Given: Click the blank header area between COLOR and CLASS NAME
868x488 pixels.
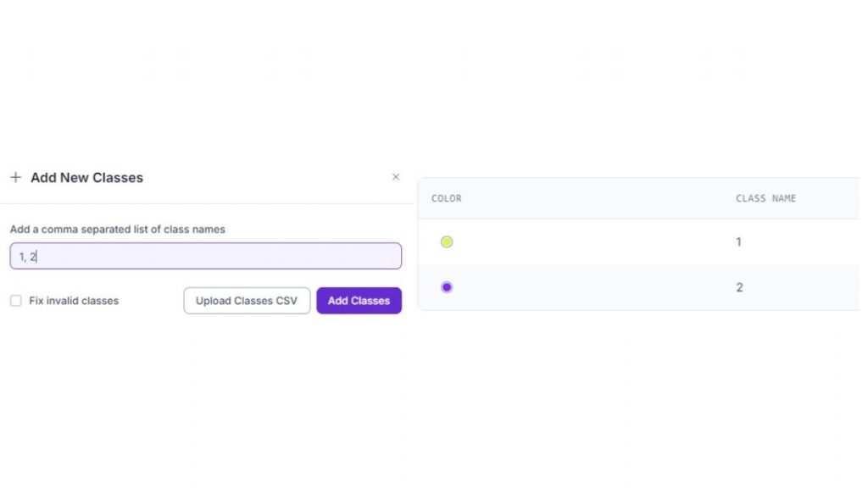Looking at the screenshot, I should [593, 198].
